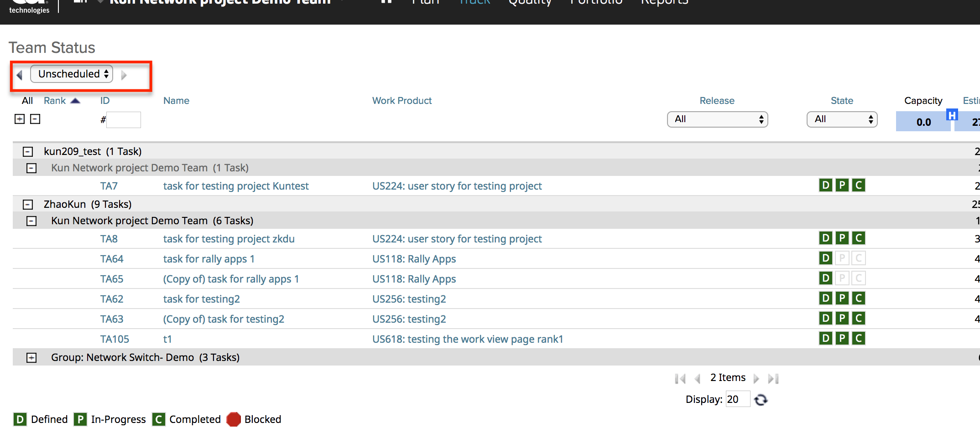Open task TA105 link
The width and height of the screenshot is (980, 443).
click(115, 339)
